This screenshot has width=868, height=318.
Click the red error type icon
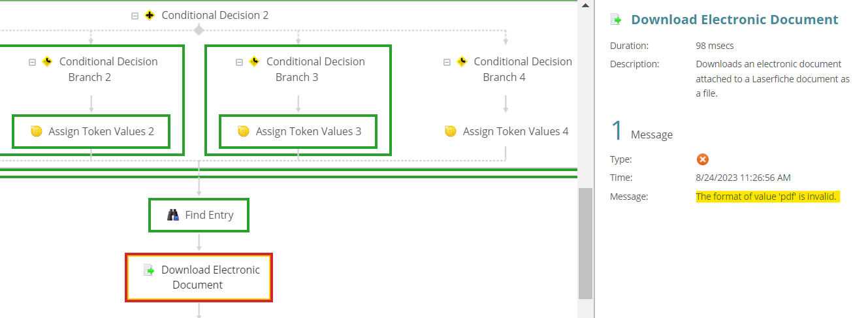coord(703,159)
